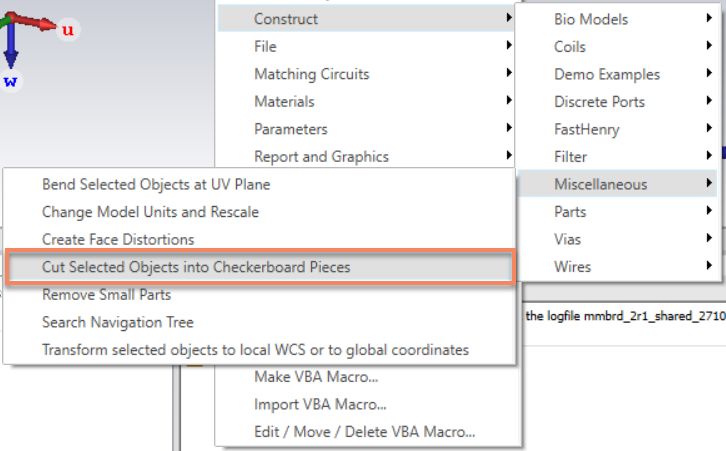Click the red u axis arrow

(x=32, y=21)
